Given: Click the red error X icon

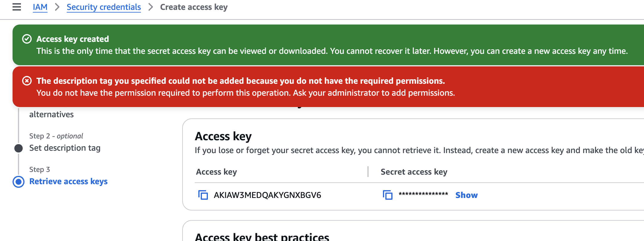Looking at the screenshot, I should [27, 81].
